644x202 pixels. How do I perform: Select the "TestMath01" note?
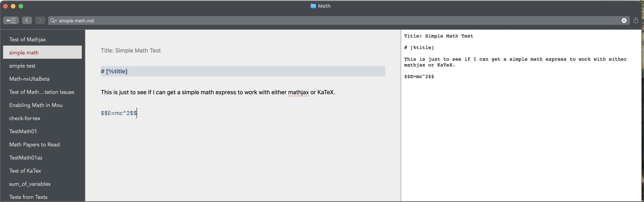(23, 131)
